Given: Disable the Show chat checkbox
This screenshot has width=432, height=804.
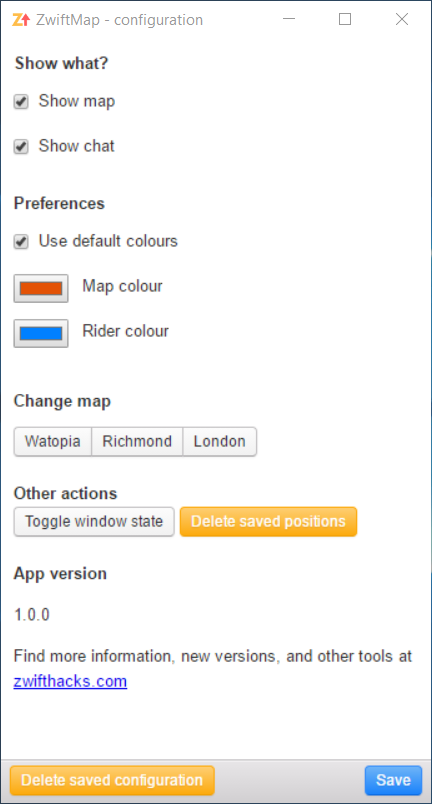Looking at the screenshot, I should (21, 147).
